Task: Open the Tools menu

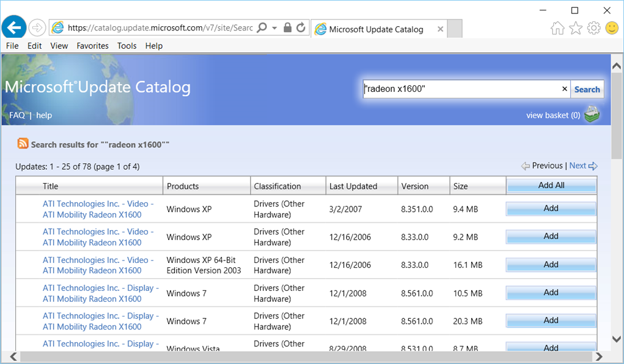Action: (x=127, y=46)
